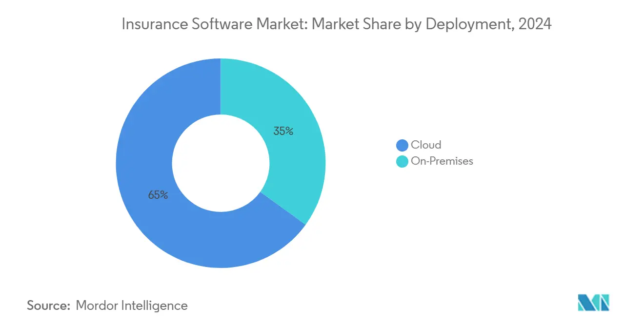Toggle the On-Premises series via legend label
Screen dimensions: 644x324
pyautogui.click(x=442, y=161)
